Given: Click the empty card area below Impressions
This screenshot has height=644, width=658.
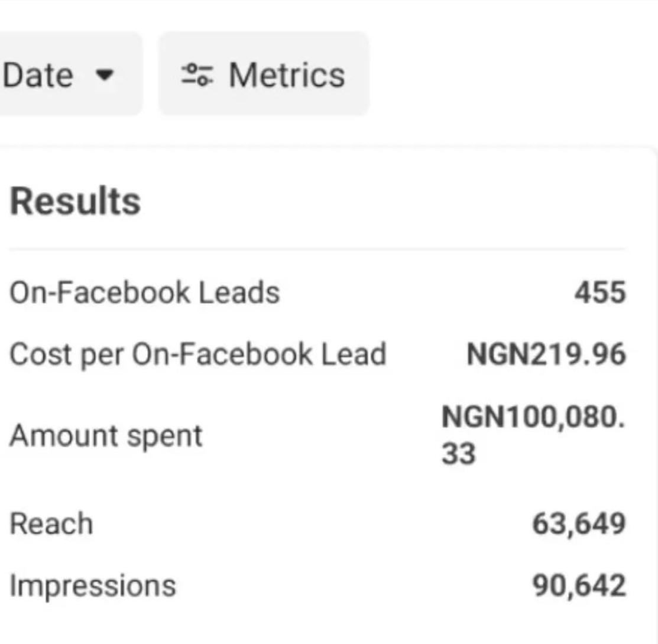Looking at the screenshot, I should point(316,623).
